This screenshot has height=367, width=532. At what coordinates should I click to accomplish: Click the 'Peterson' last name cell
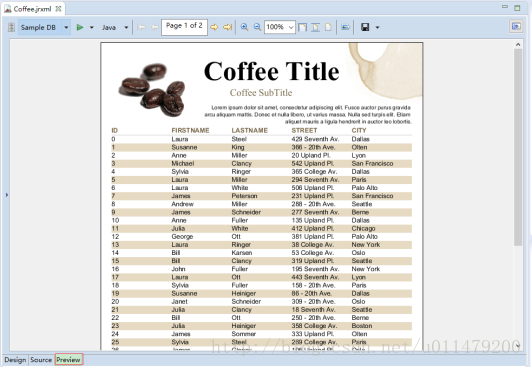click(x=244, y=196)
